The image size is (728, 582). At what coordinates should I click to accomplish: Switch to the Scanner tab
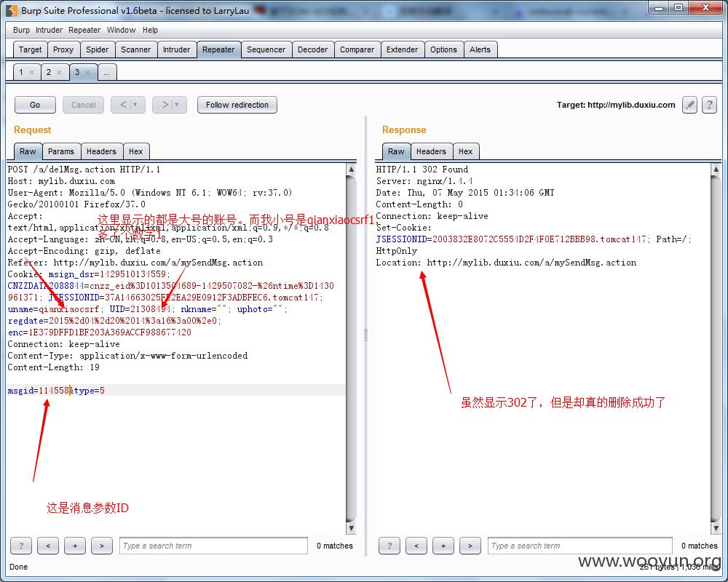[x=135, y=49]
